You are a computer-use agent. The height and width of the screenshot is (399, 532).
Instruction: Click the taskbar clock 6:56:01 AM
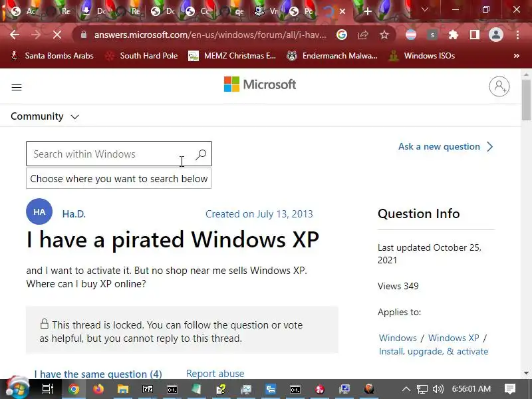click(471, 389)
